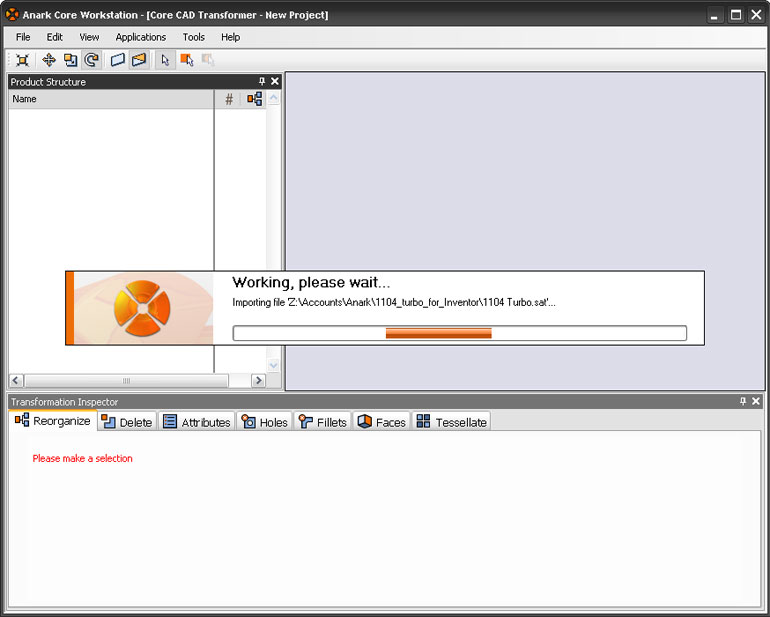Select the Zoom region tool
The image size is (770, 617).
click(x=71, y=60)
